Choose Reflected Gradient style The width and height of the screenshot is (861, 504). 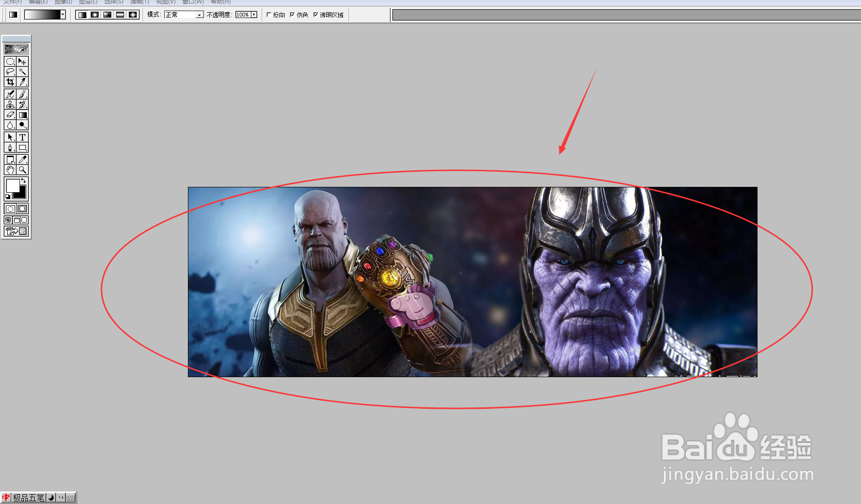(x=120, y=15)
